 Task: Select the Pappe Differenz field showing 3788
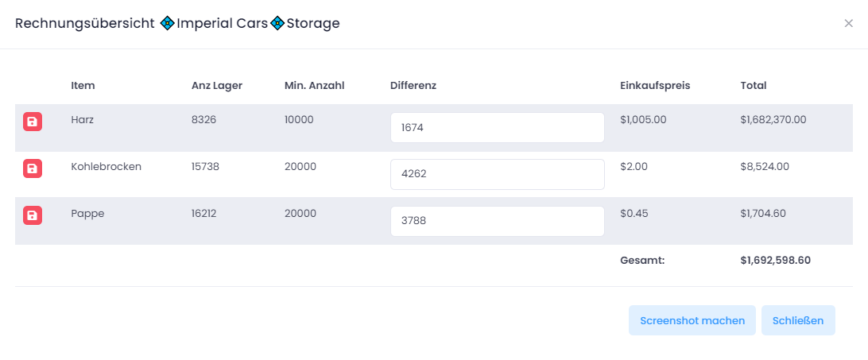(x=497, y=221)
